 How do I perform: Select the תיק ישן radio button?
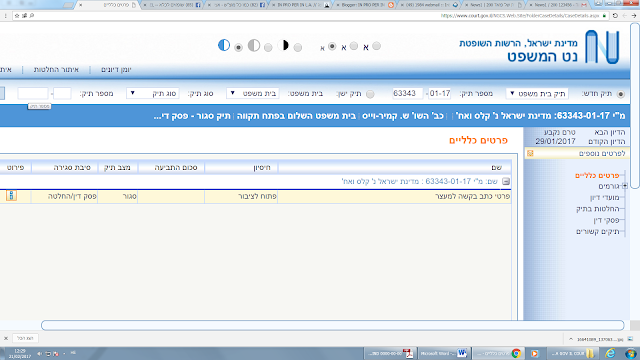370,94
